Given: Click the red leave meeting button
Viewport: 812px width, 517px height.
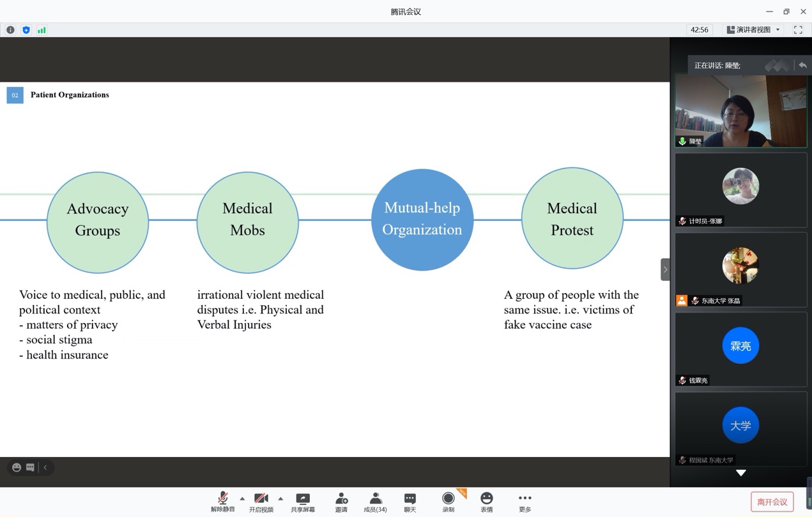Looking at the screenshot, I should [x=772, y=502].
